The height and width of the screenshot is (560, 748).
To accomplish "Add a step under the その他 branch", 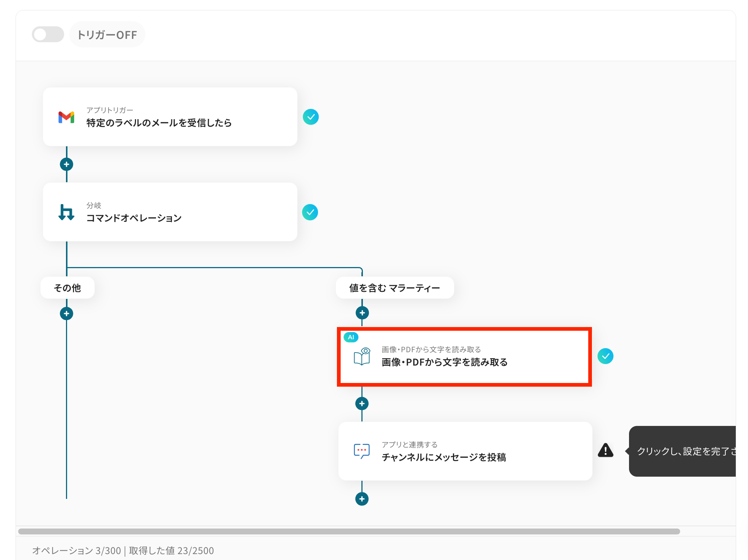I will (x=66, y=314).
